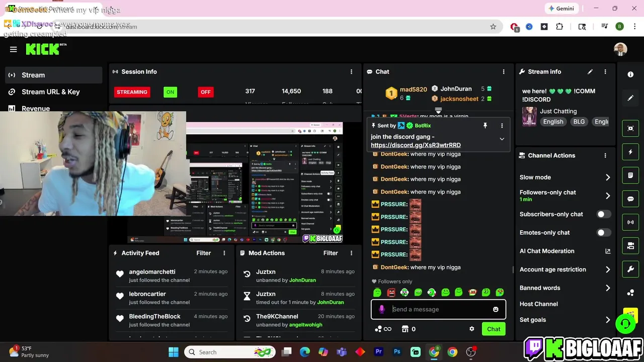Click the Just Chatting category thumbnail
Image resolution: width=644 pixels, height=362 pixels.
529,116
